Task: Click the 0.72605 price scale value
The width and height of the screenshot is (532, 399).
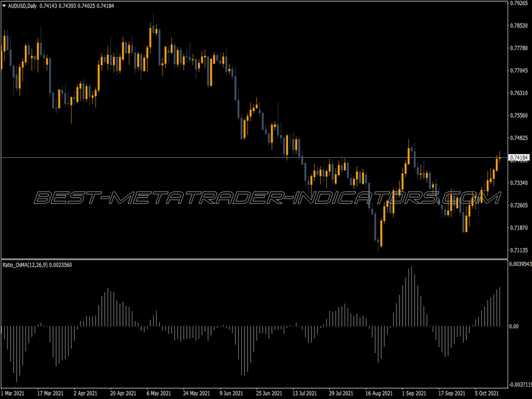Action: [x=520, y=205]
